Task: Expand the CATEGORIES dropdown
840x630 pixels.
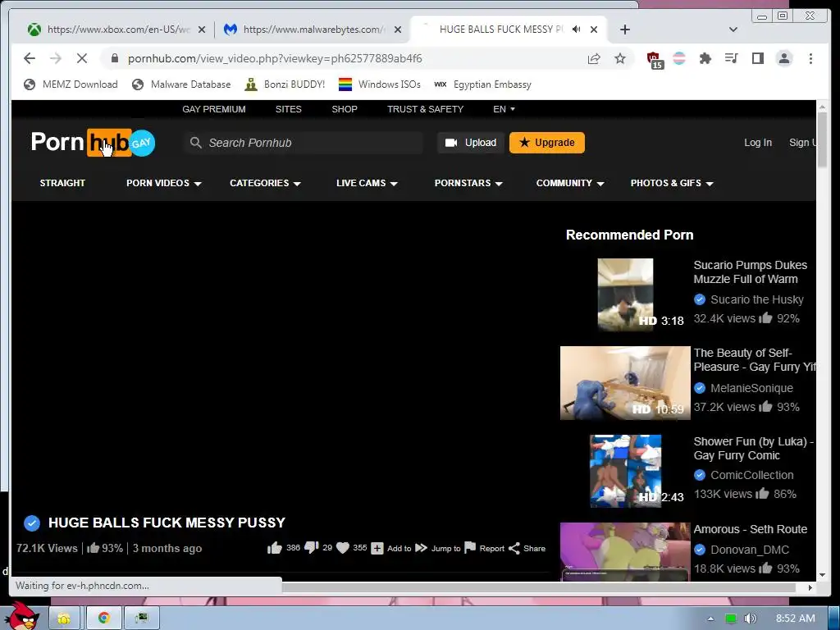Action: click(x=265, y=183)
